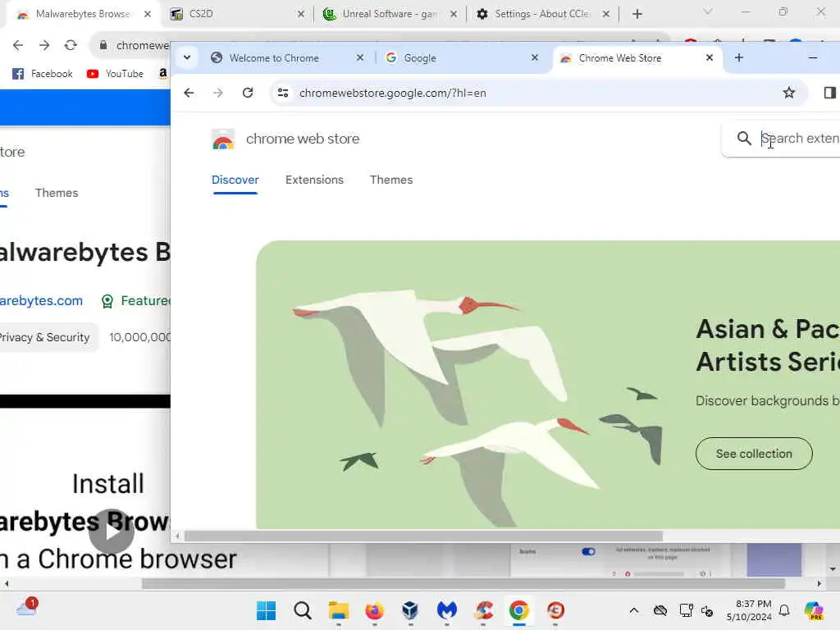Open the side panel icon in the front Chrome
Viewport: 840px width, 630px height.
(x=830, y=93)
